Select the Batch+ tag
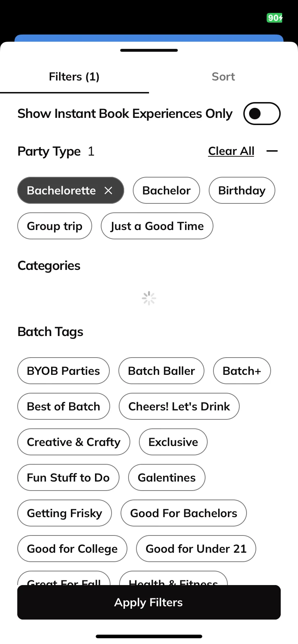Image resolution: width=298 pixels, height=644 pixels. click(x=242, y=371)
